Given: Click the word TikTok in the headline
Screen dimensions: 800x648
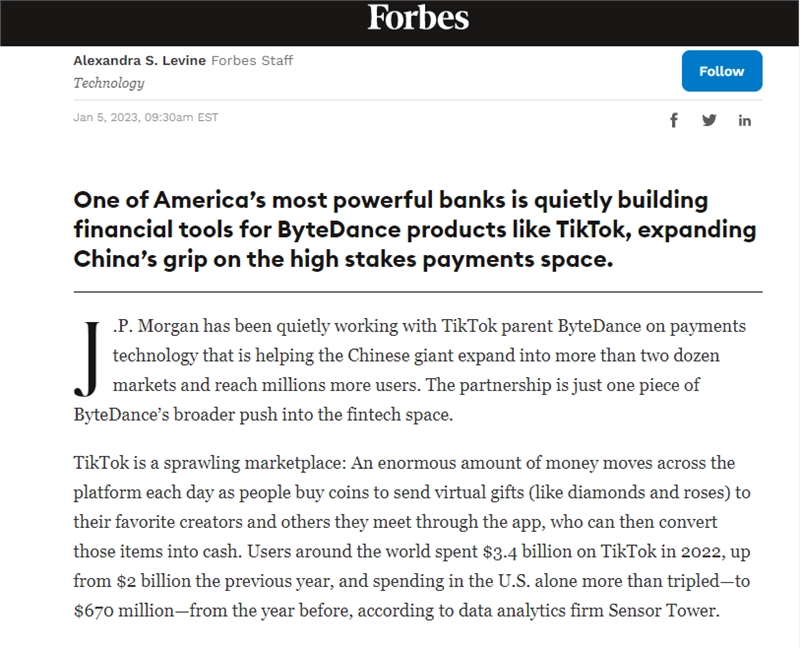Looking at the screenshot, I should pos(590,230).
